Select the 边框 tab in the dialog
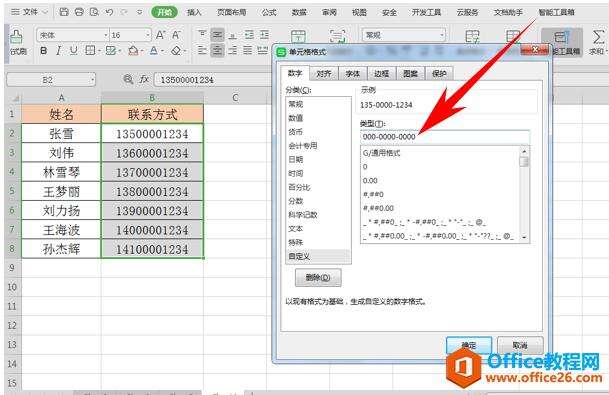 click(x=381, y=73)
